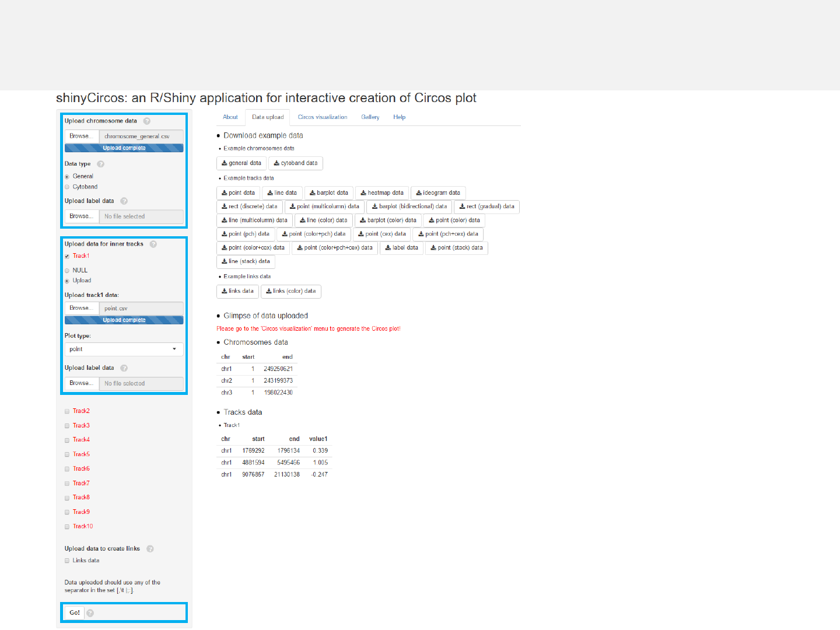Download rect (discrete) data example
The image size is (840, 630).
click(250, 206)
